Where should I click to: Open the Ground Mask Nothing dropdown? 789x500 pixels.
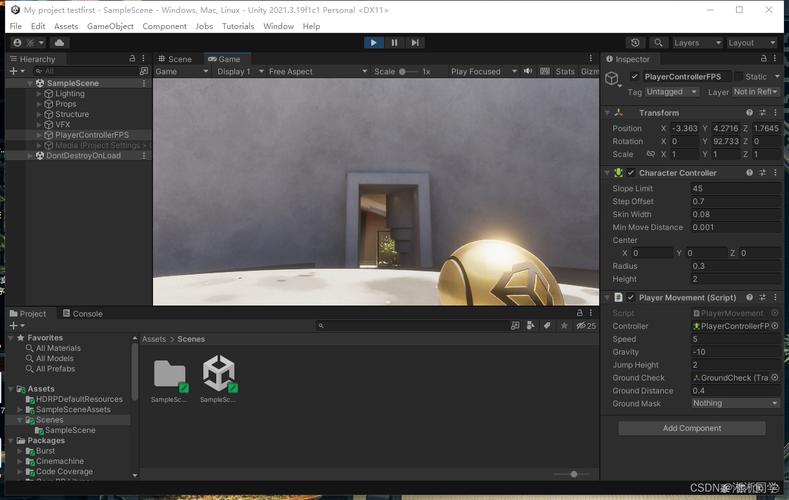(x=735, y=403)
